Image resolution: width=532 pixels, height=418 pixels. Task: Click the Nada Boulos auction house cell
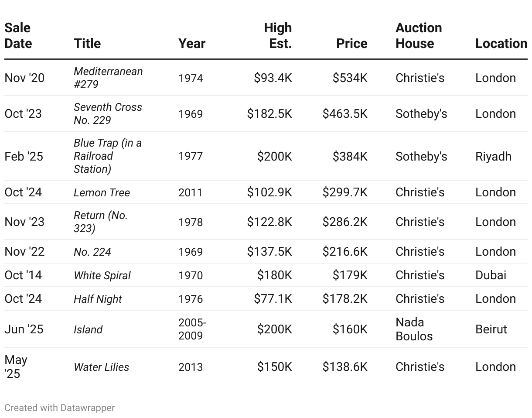click(x=414, y=329)
